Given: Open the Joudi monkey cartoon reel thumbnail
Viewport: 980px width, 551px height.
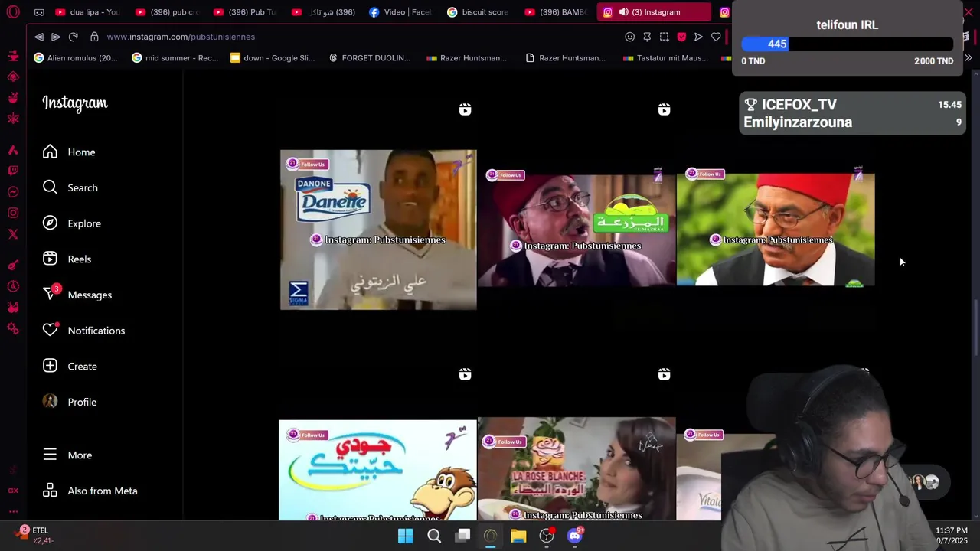Looking at the screenshot, I should [x=377, y=470].
